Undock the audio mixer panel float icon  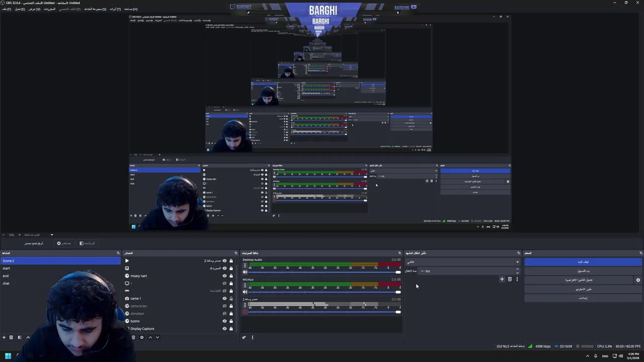point(400,253)
